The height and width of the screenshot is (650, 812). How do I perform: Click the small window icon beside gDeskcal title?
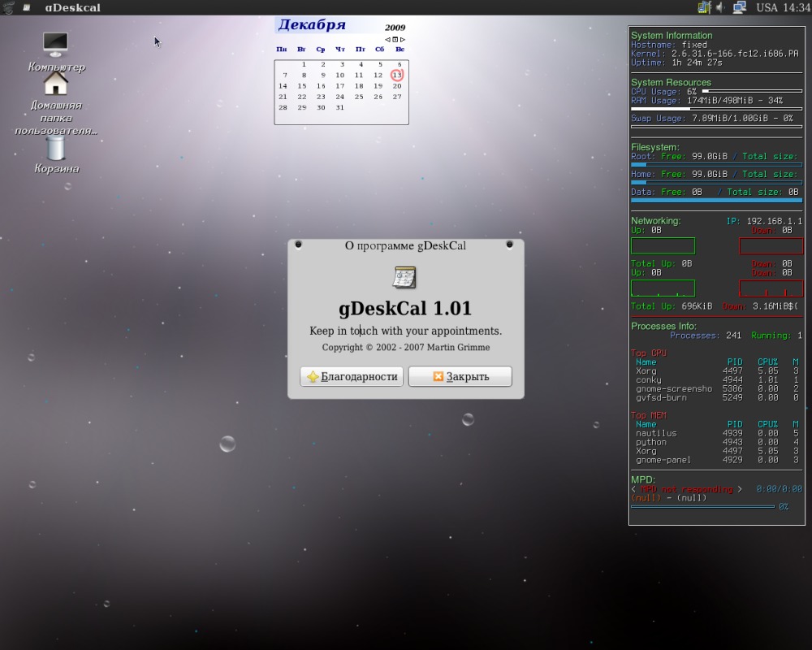tap(27, 7)
